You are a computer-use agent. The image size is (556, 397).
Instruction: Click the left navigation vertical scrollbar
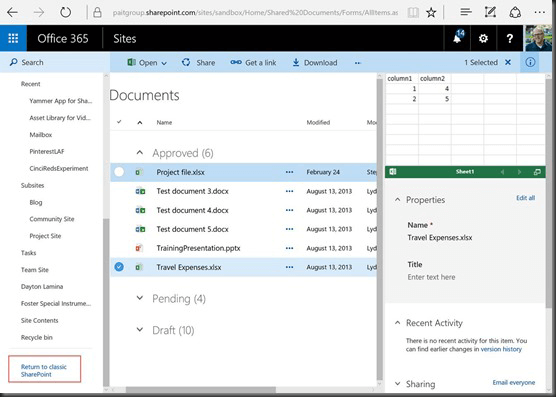click(106, 302)
